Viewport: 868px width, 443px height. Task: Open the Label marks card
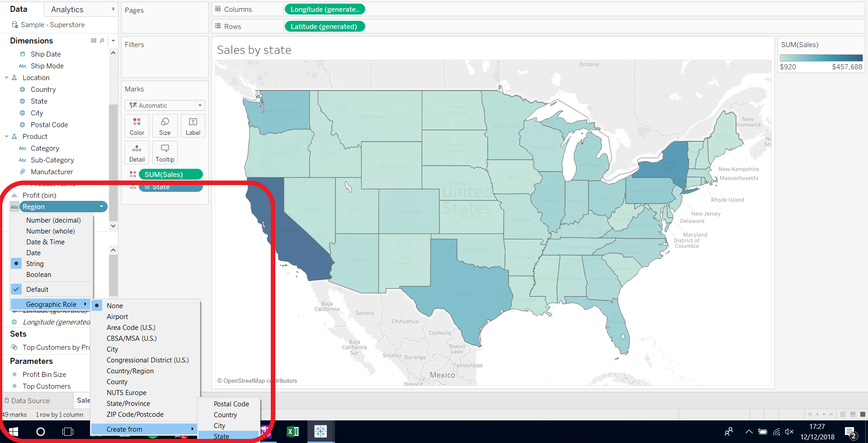(193, 126)
